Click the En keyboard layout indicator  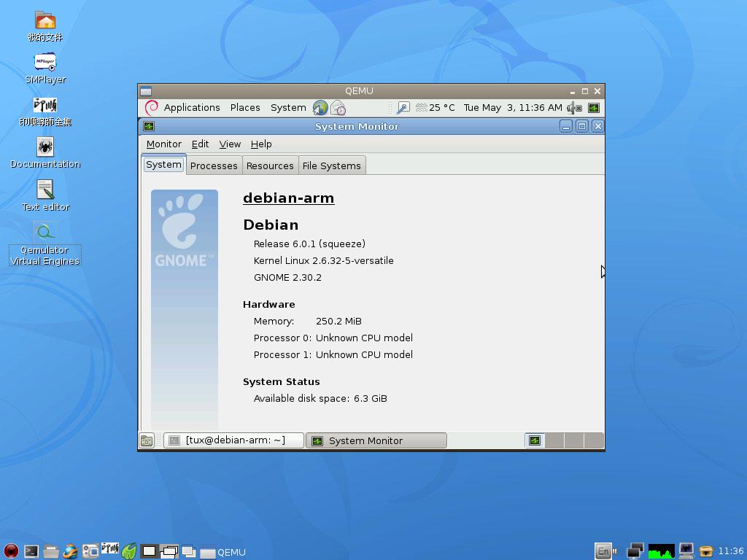(x=603, y=551)
